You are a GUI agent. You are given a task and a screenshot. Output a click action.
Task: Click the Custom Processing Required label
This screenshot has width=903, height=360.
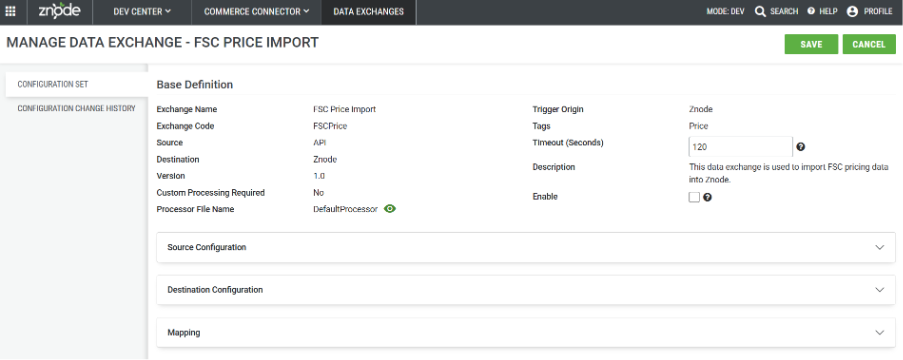pyautogui.click(x=211, y=192)
